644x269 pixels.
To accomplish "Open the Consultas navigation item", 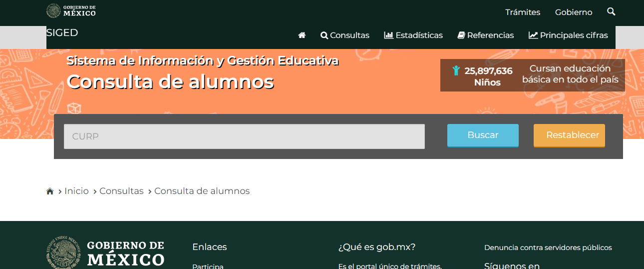I will (x=345, y=35).
